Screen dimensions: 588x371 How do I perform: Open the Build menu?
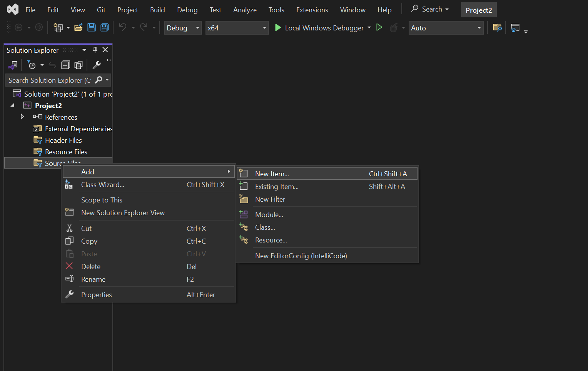[157, 10]
